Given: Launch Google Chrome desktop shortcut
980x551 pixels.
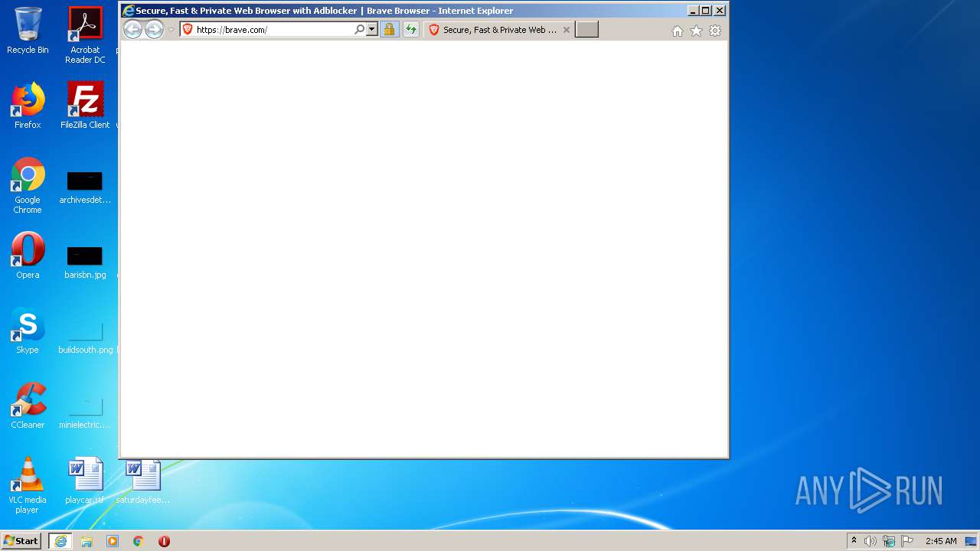Looking at the screenshot, I should (28, 185).
